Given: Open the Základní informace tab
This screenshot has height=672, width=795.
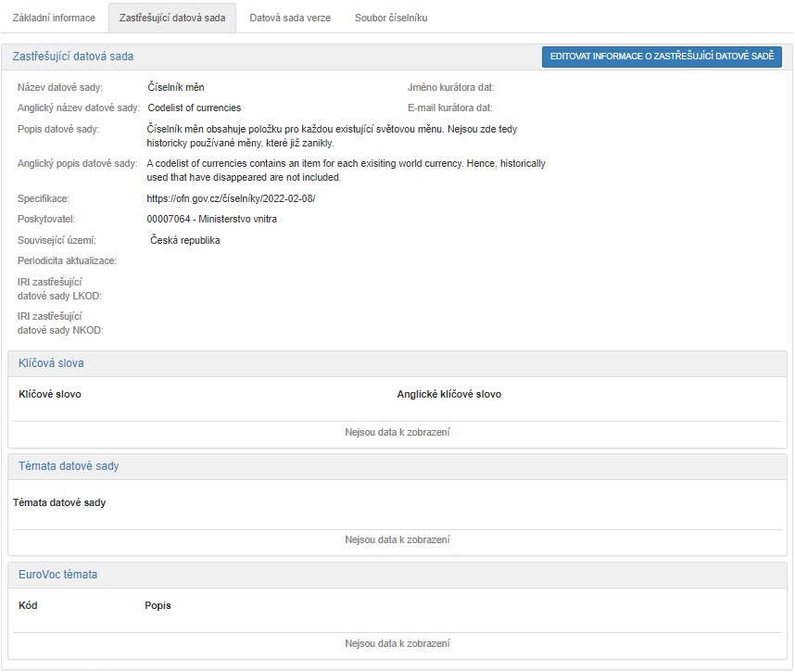Looking at the screenshot, I should pos(54,18).
